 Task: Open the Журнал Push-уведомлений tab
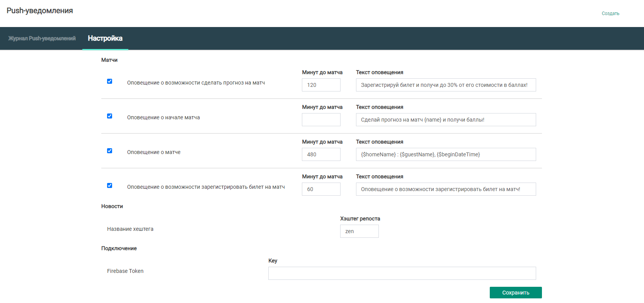[42, 38]
